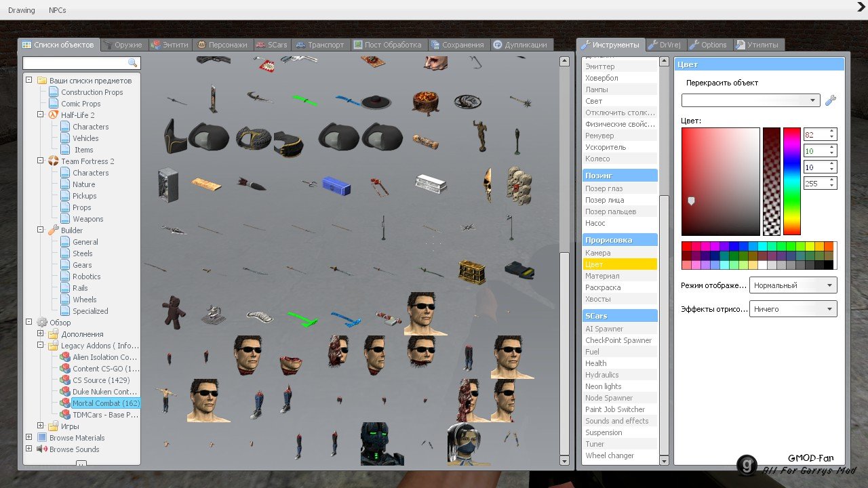The height and width of the screenshot is (488, 868).
Task: Click the Browse Materials icon
Action: 41,438
